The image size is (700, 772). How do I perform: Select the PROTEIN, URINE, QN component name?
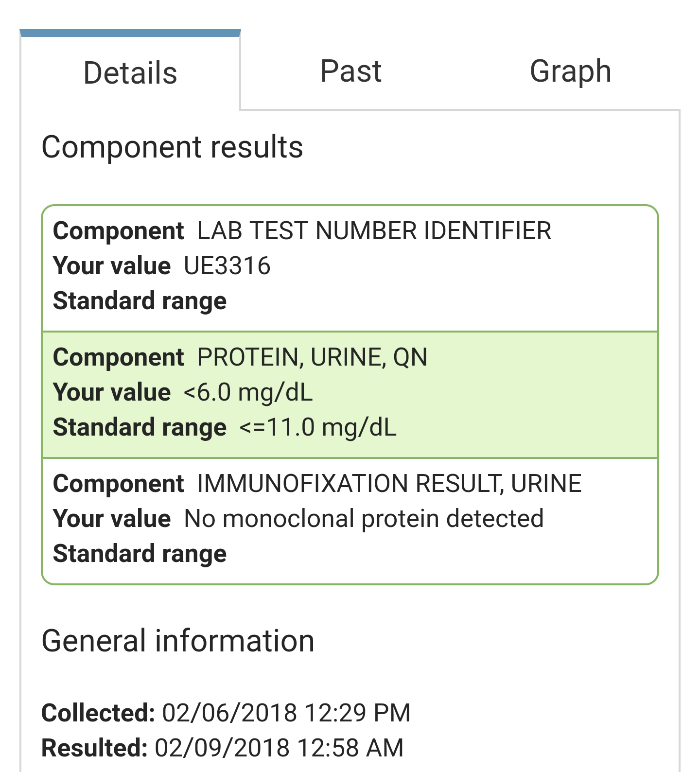point(312,357)
